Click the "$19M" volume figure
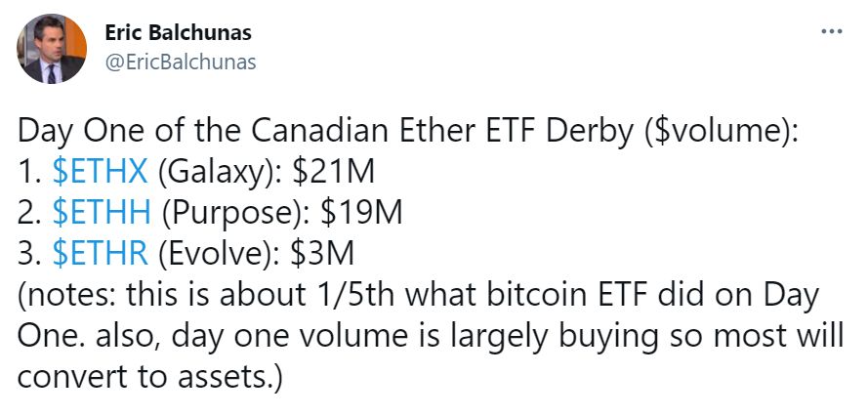 (354, 213)
